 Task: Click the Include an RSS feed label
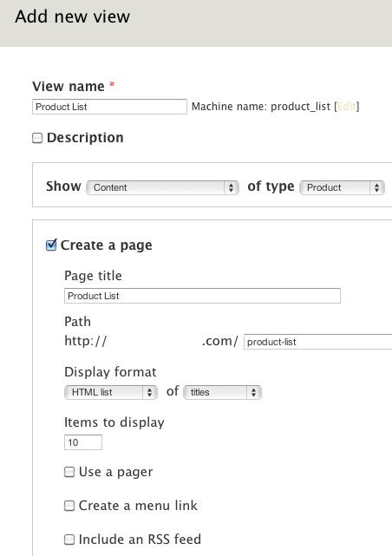click(140, 539)
